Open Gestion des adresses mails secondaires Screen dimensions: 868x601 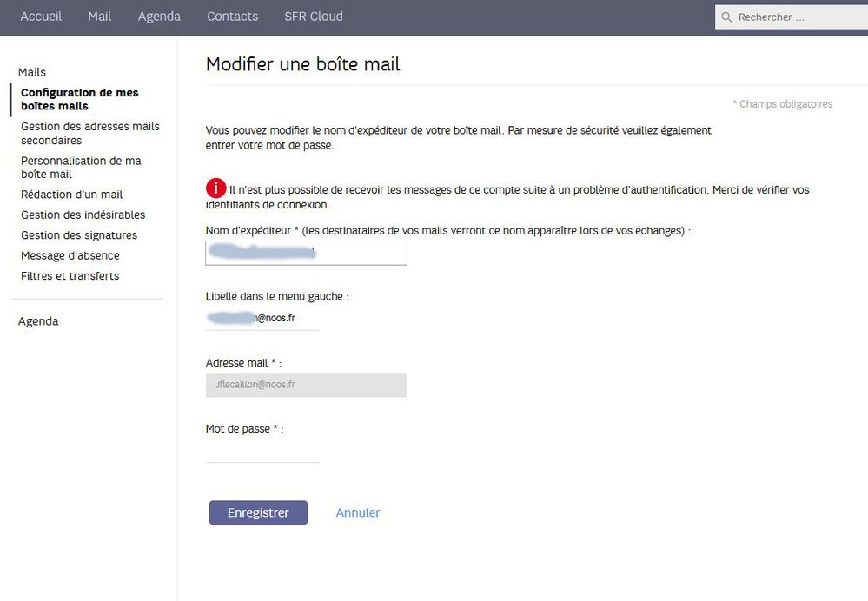(90, 133)
